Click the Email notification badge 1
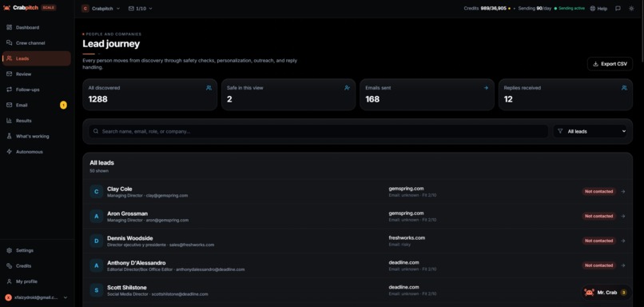The image size is (644, 307). click(x=63, y=106)
